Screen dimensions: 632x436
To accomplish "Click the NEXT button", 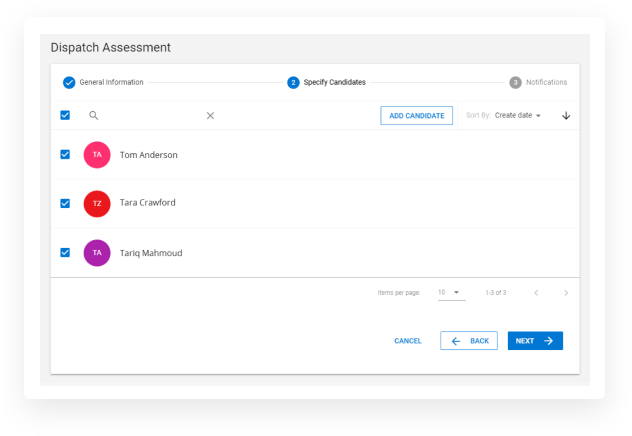I will pos(535,341).
